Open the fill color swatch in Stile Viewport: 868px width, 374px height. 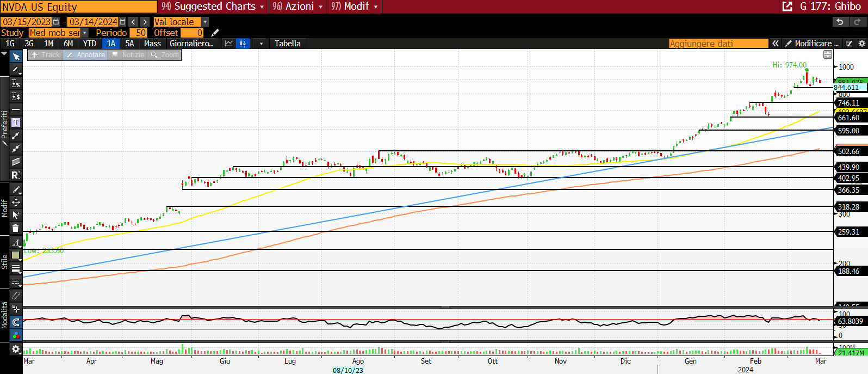click(x=16, y=255)
